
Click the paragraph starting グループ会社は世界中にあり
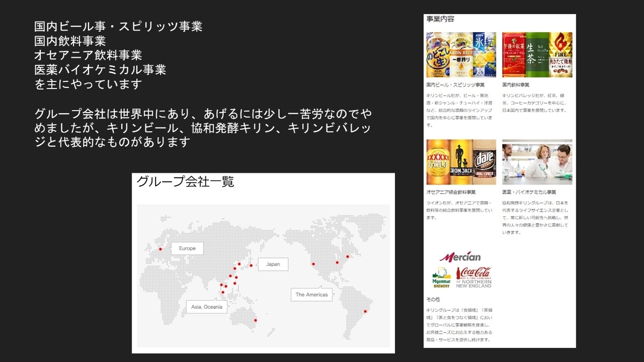(x=203, y=128)
